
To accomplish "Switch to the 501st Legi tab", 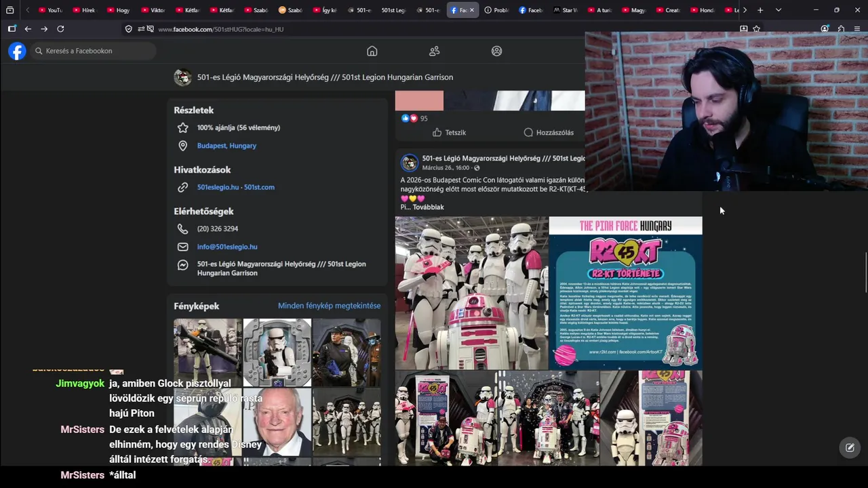I will click(393, 10).
